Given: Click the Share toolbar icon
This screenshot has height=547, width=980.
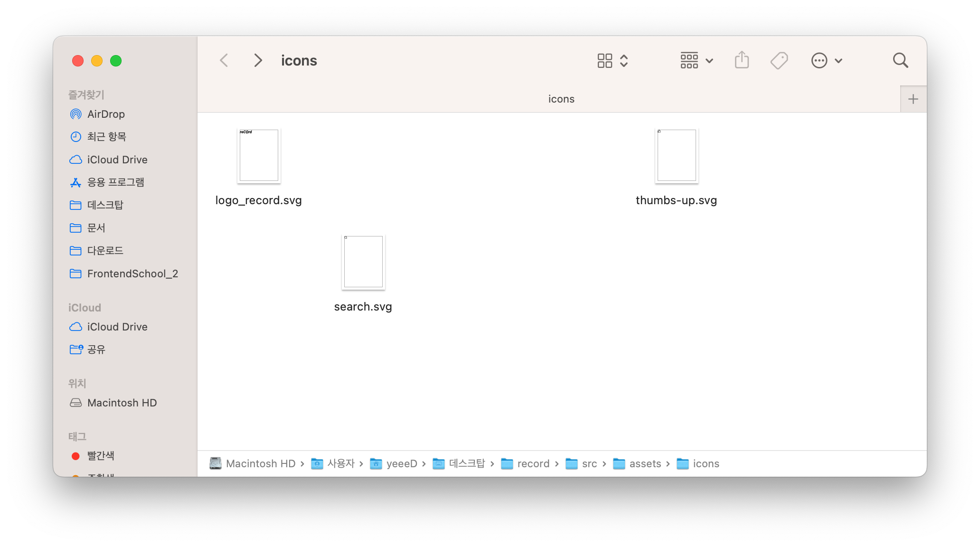Looking at the screenshot, I should (x=742, y=61).
